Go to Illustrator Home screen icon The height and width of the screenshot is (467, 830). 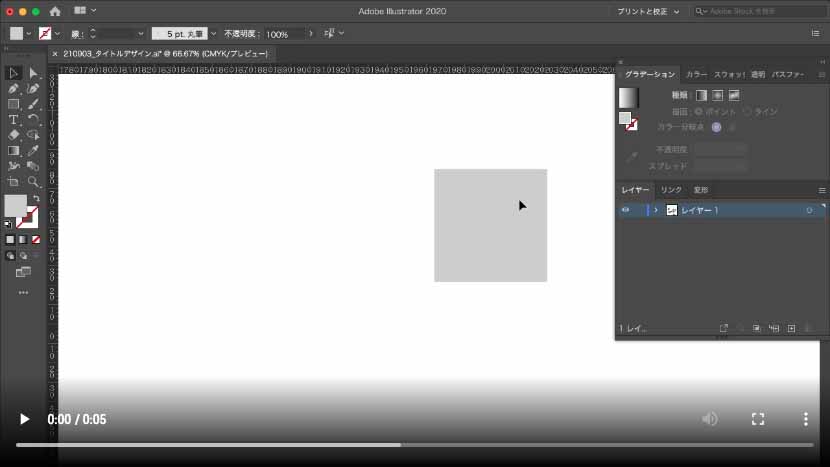55,11
